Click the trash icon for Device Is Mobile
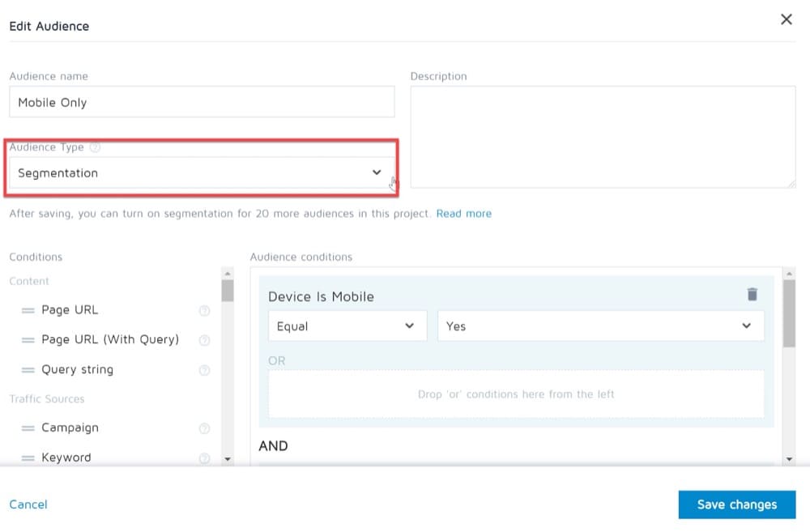810x532 pixels. click(752, 295)
